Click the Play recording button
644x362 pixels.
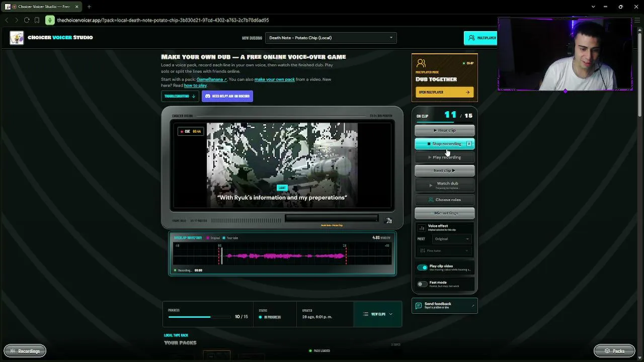tap(445, 157)
